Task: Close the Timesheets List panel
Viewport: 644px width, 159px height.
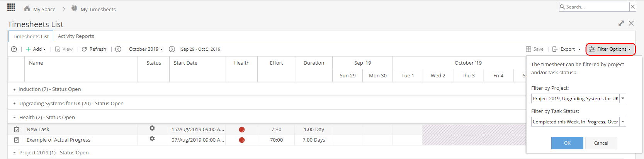Action: point(631,23)
